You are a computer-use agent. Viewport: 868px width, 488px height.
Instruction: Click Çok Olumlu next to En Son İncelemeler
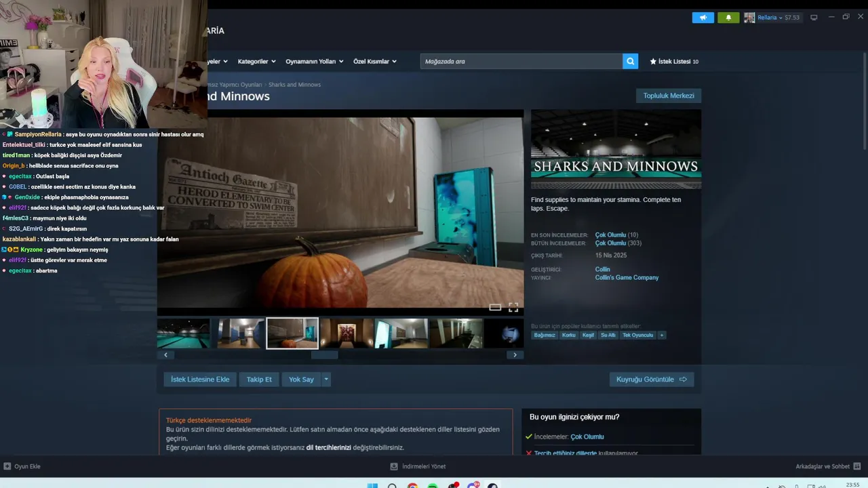point(610,235)
